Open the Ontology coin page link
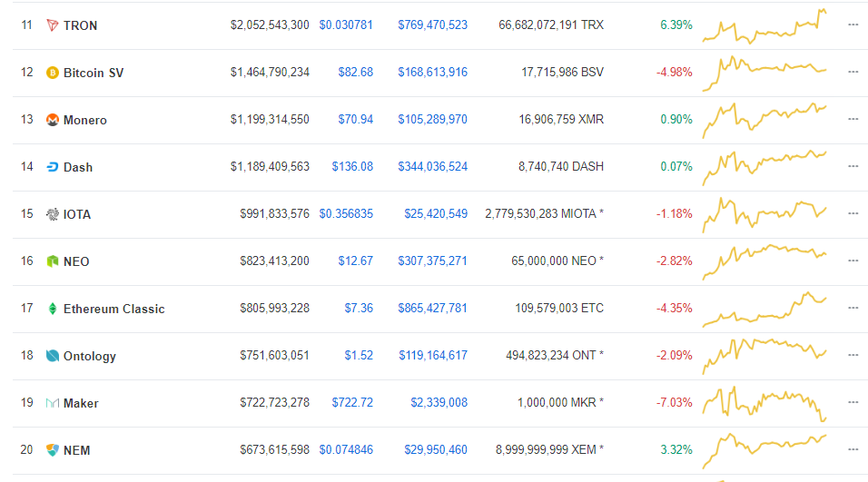The image size is (868, 482). [90, 356]
